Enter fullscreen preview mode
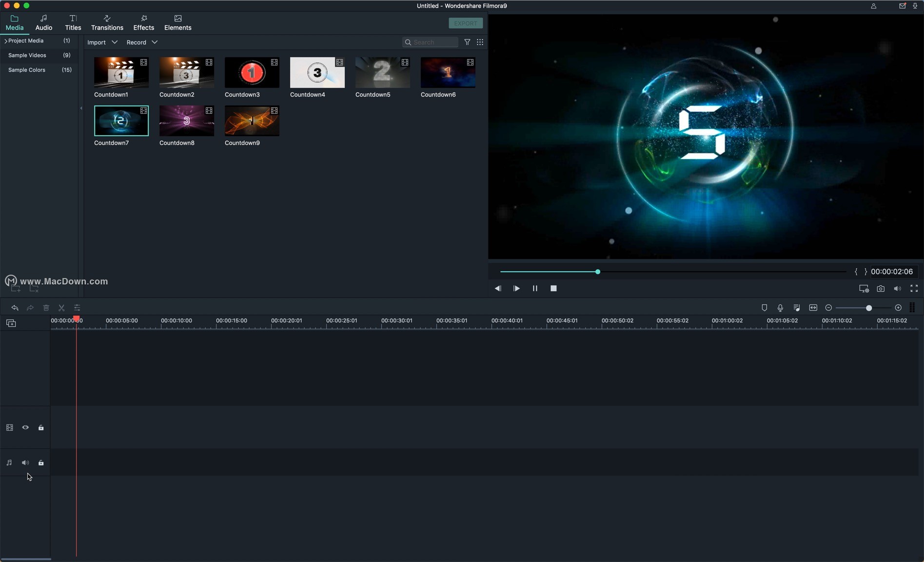924x562 pixels. coord(914,289)
